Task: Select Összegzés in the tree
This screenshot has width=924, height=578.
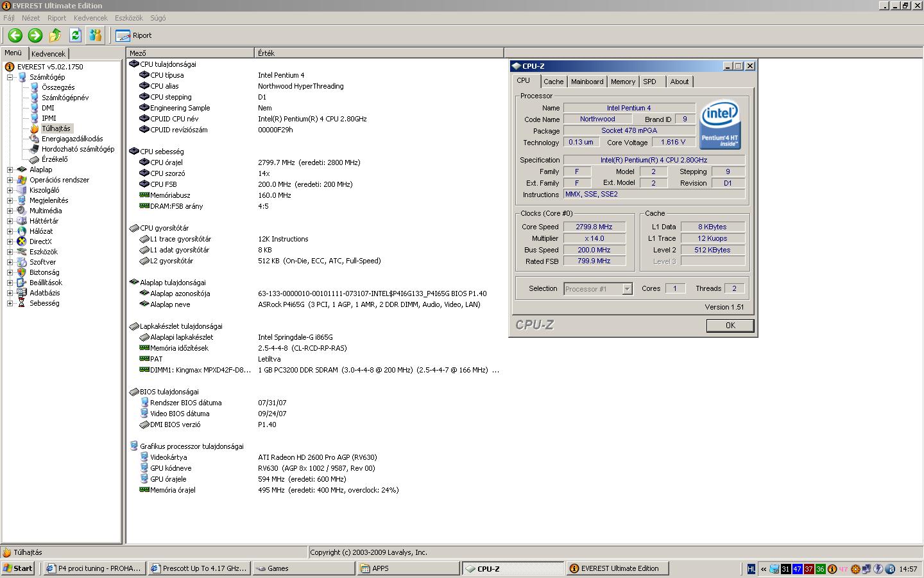Action: [58, 87]
